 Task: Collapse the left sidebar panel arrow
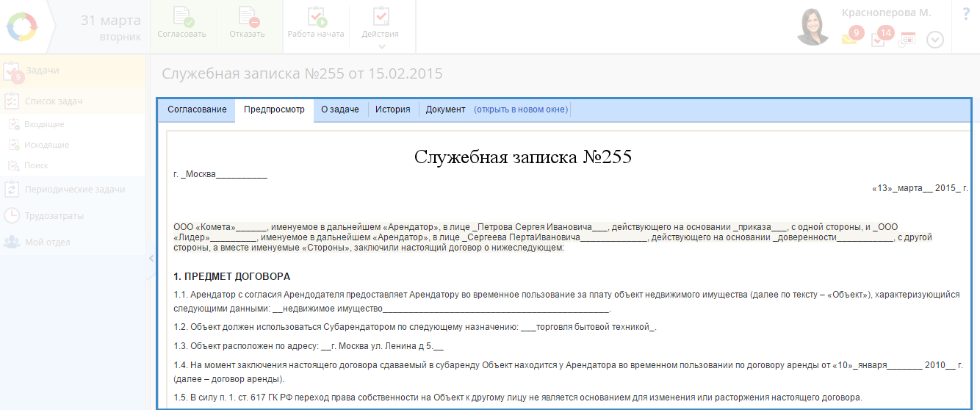(x=151, y=258)
